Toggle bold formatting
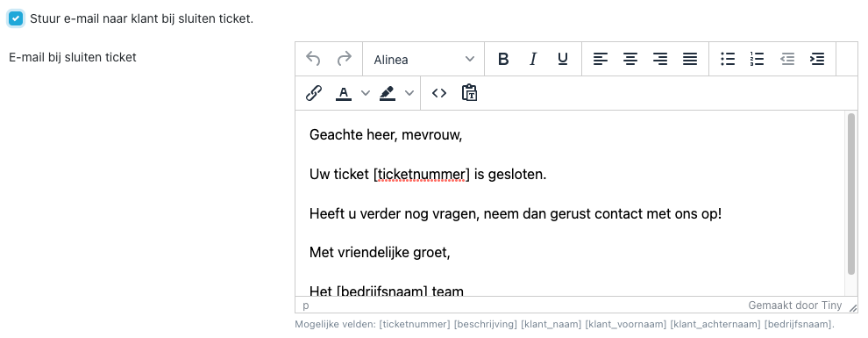The height and width of the screenshot is (338, 868). point(502,59)
